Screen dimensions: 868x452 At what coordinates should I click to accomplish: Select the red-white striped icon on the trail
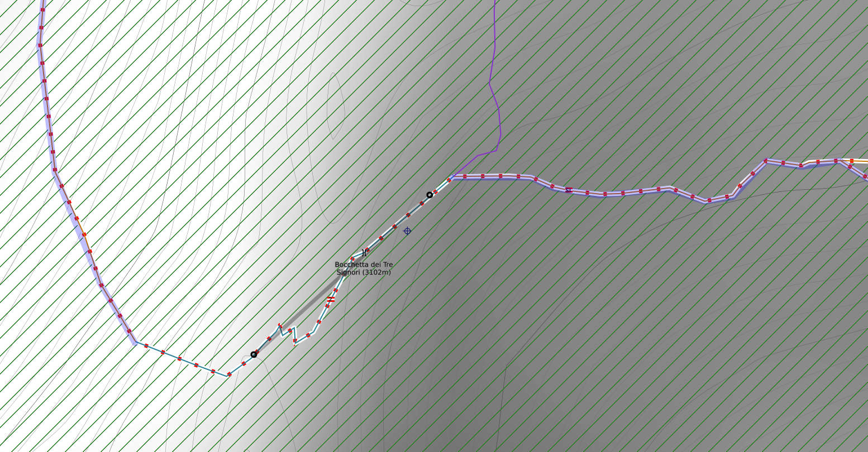click(331, 300)
